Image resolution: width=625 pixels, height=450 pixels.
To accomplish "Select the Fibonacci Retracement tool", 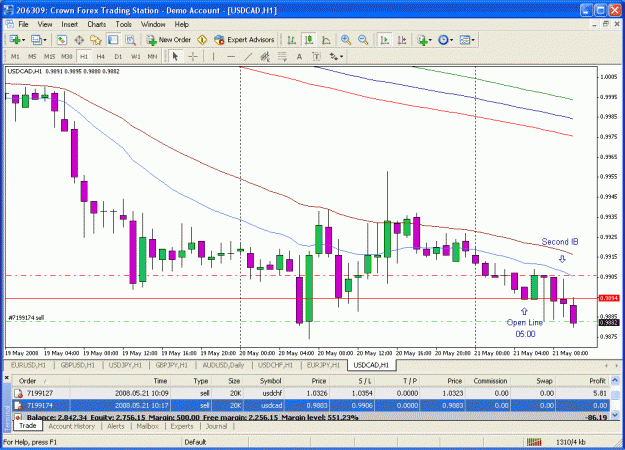I will 282,57.
